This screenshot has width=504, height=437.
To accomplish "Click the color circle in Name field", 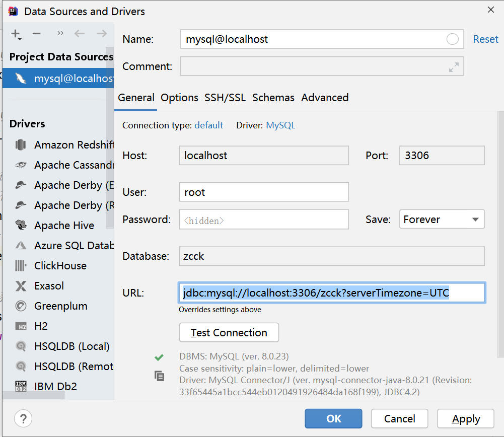I will click(452, 39).
